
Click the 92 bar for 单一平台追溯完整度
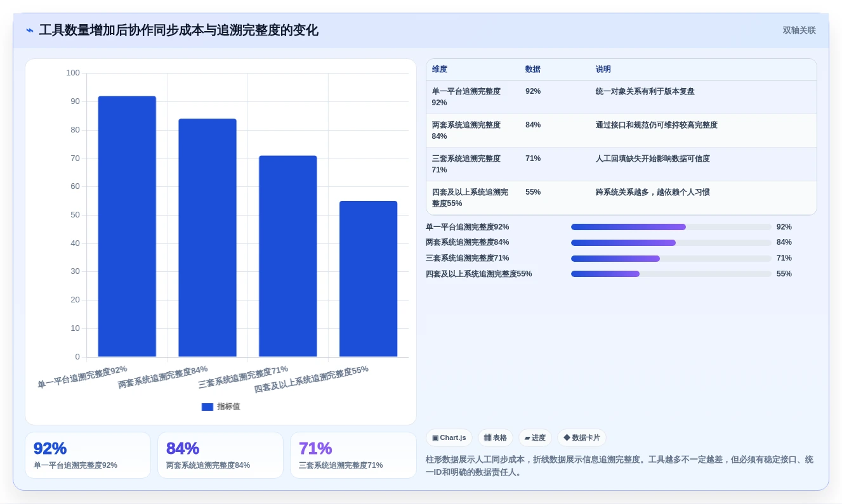point(127,226)
